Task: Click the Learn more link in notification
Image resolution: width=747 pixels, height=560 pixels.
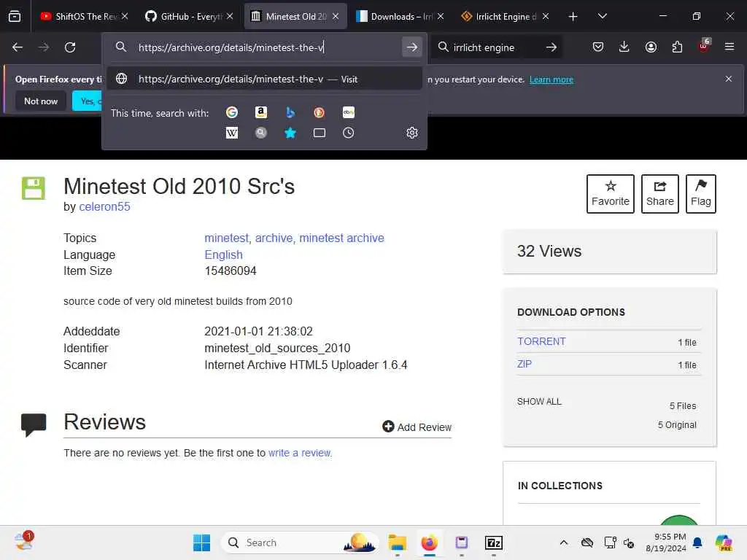Action: [x=551, y=79]
